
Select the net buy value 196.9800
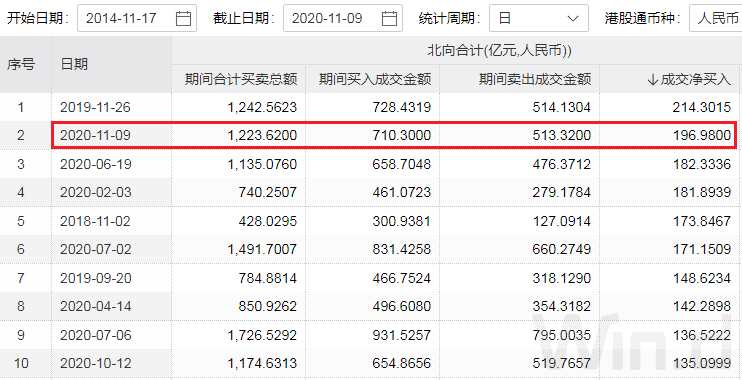(702, 136)
